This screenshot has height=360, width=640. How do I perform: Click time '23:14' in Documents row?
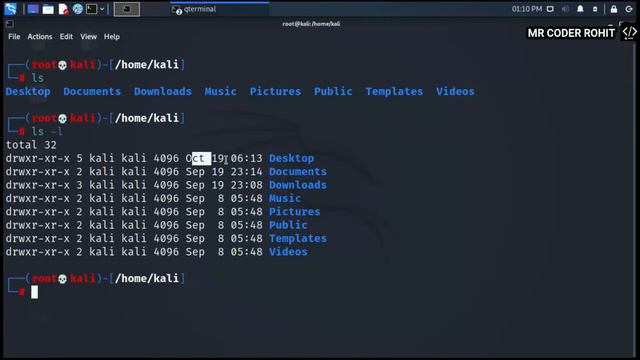point(247,172)
